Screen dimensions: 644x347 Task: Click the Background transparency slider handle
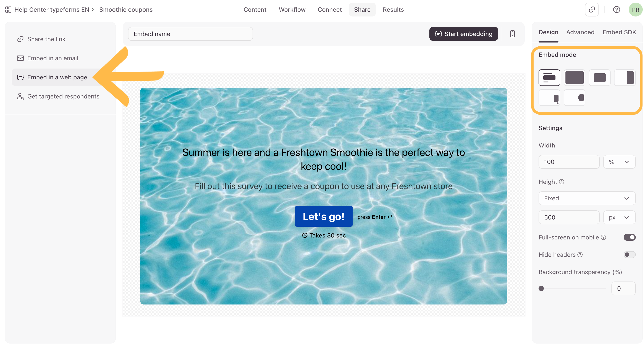(541, 288)
